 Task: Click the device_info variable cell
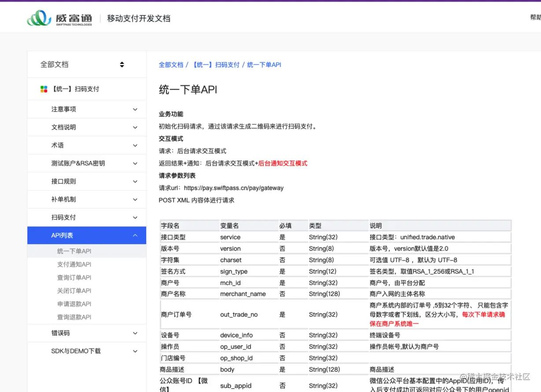pyautogui.click(x=249, y=335)
